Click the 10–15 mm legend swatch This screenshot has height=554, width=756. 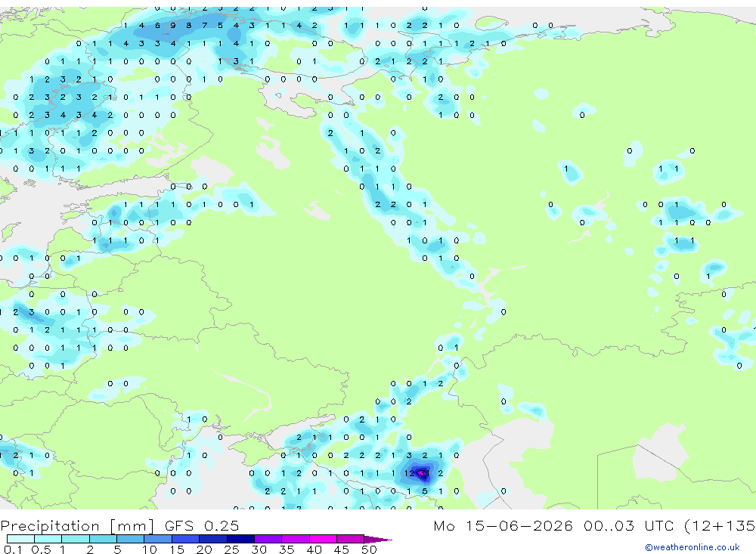pyautogui.click(x=158, y=539)
